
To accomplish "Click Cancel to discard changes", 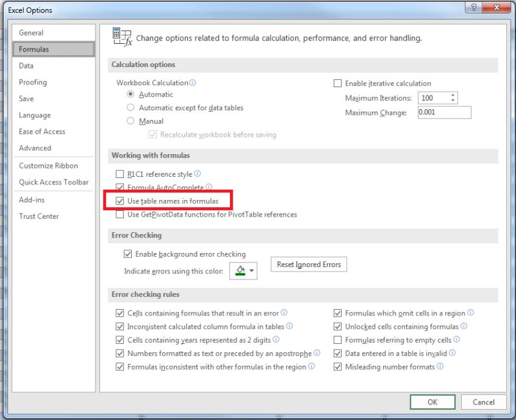I will coord(484,402).
